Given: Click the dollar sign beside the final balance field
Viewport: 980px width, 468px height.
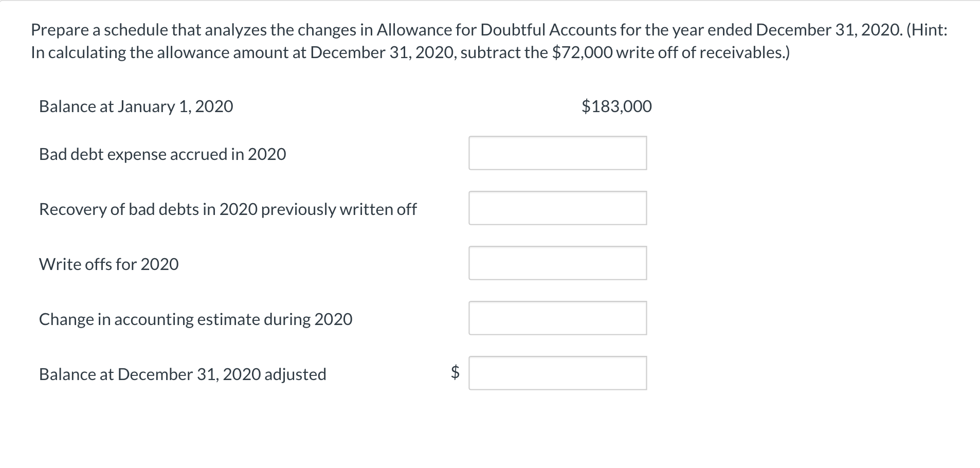Looking at the screenshot, I should coord(455,372).
